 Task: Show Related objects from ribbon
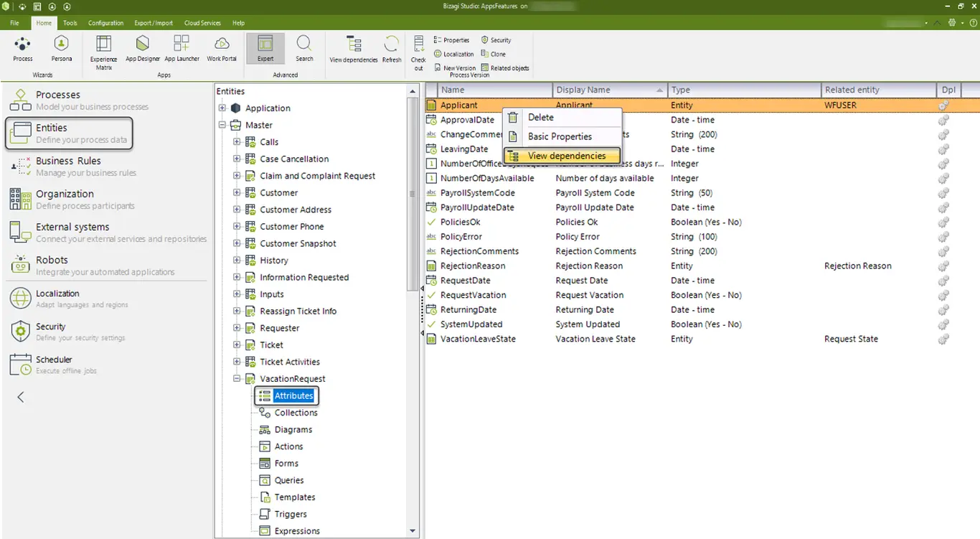505,68
